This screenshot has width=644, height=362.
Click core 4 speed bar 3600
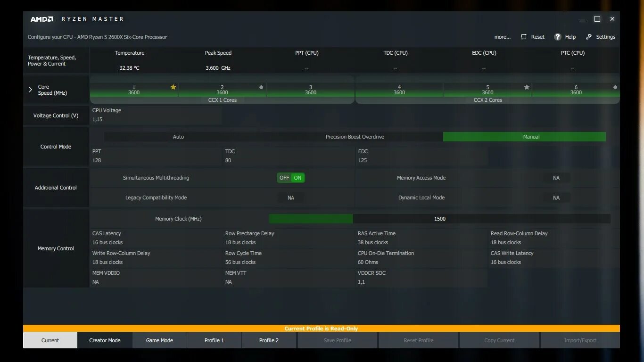399,90
